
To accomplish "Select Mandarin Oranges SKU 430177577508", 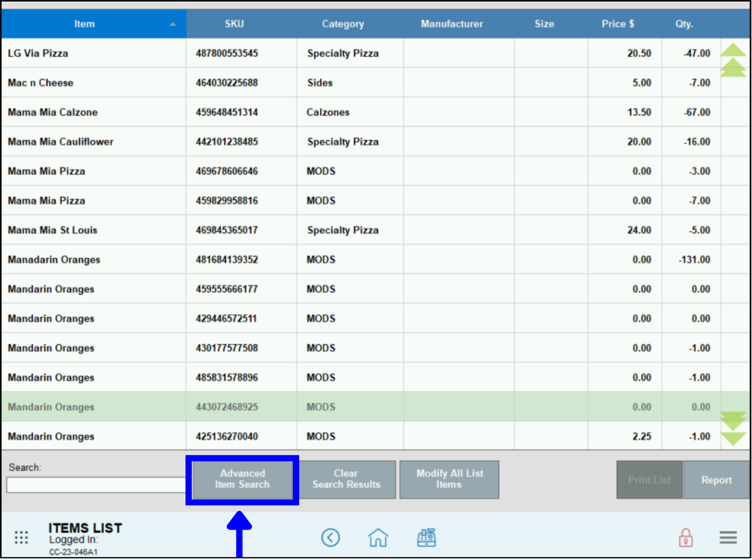I will pos(361,348).
